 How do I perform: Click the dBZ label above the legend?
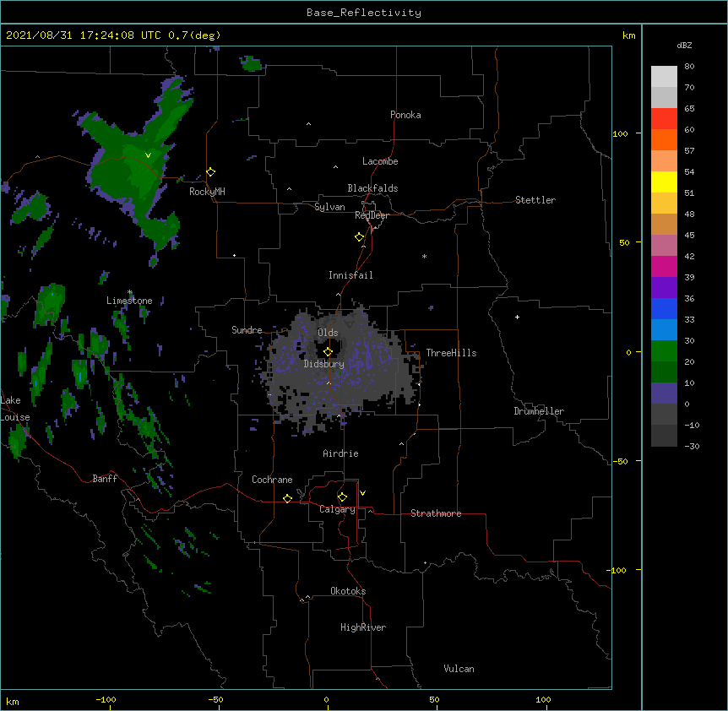tap(684, 45)
